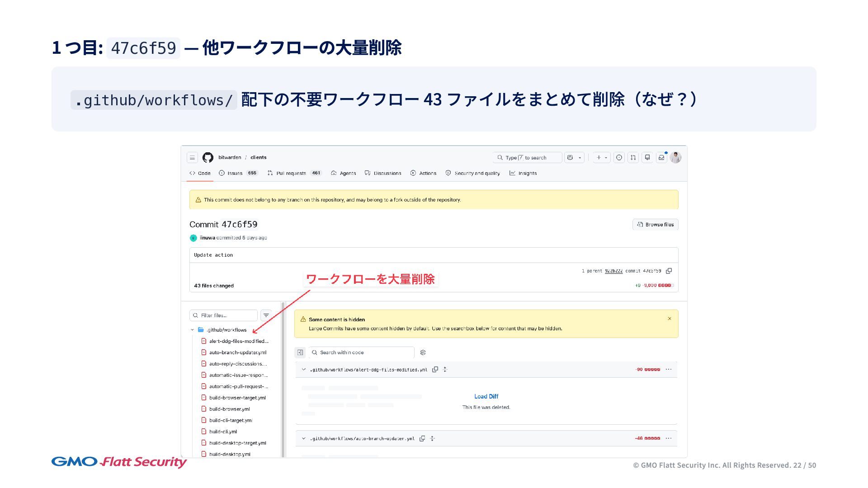The image size is (868, 488).
Task: Open the parent commit 922b222 link
Action: tap(613, 271)
